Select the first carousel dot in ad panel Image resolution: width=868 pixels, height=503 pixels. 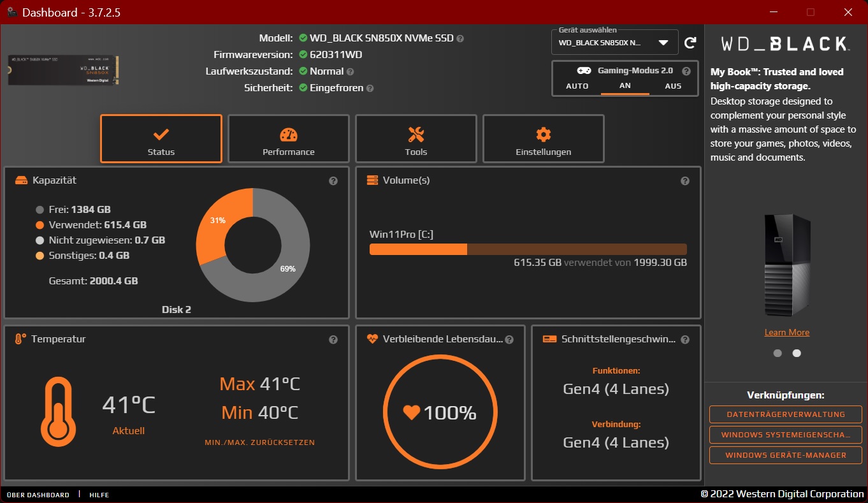[778, 353]
